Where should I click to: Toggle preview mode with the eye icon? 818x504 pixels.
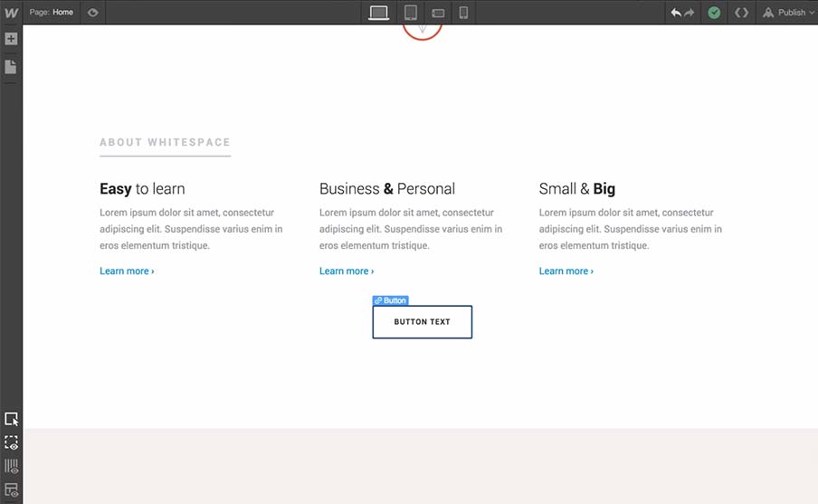93,13
